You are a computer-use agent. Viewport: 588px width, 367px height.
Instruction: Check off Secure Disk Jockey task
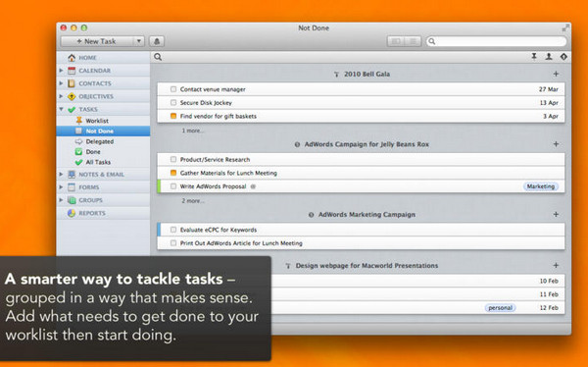[x=173, y=103]
